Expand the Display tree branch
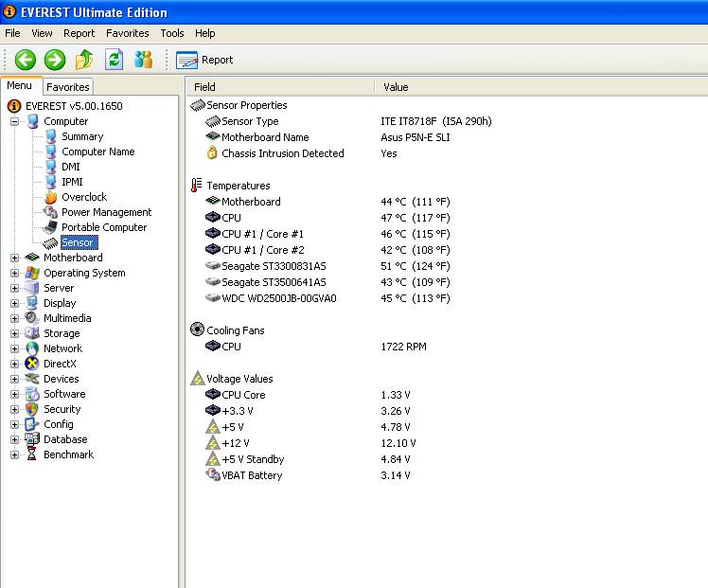Screen dimensions: 708x588 tap(14, 304)
